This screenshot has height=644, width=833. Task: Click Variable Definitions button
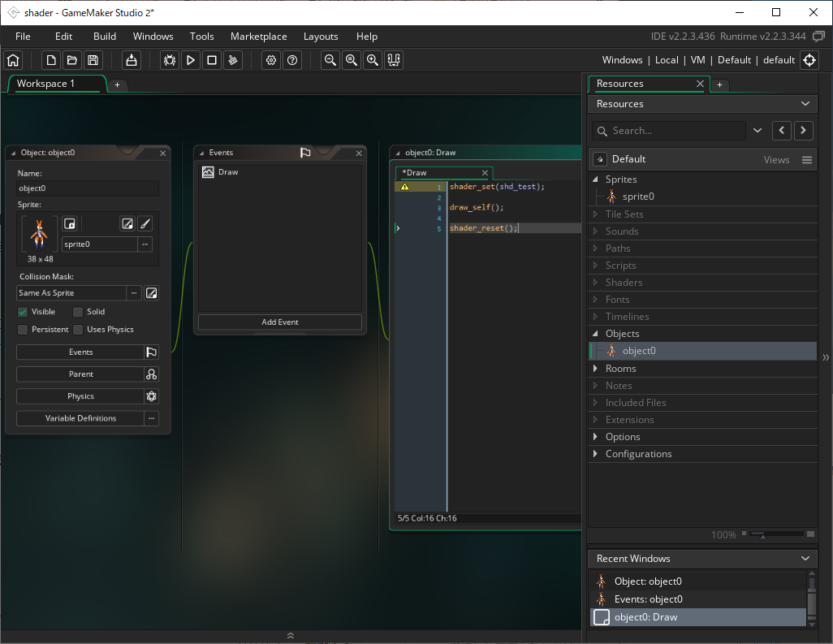(80, 418)
